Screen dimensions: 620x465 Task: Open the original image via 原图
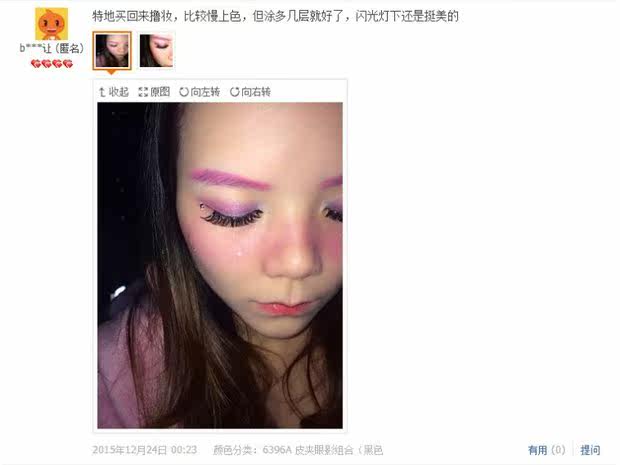point(154,92)
